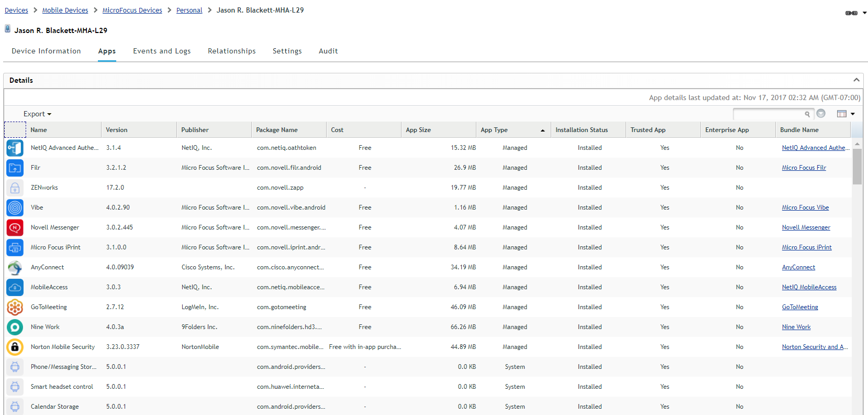This screenshot has width=868, height=415.
Task: Open the column chooser dropdown
Action: pos(845,114)
